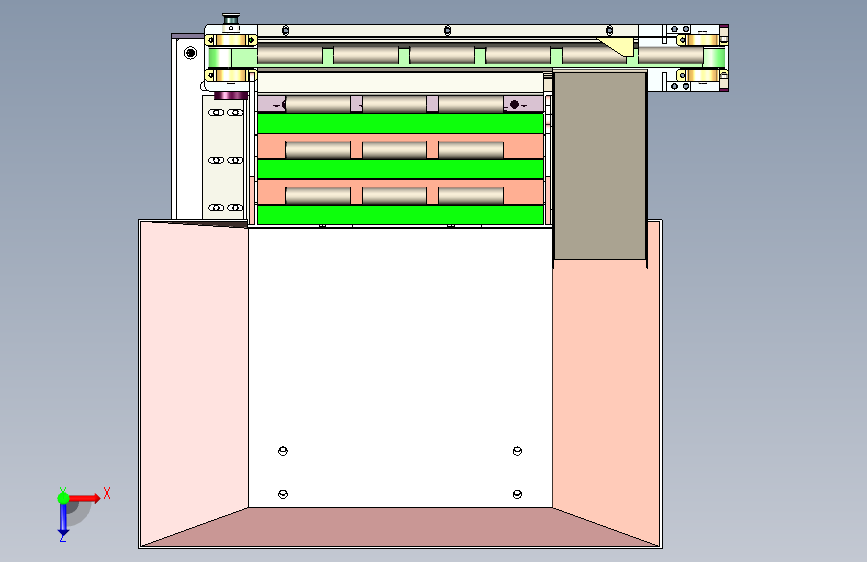Select the purple motor coupling under left pulley
Screen dimensions: 867x562
tap(231, 95)
